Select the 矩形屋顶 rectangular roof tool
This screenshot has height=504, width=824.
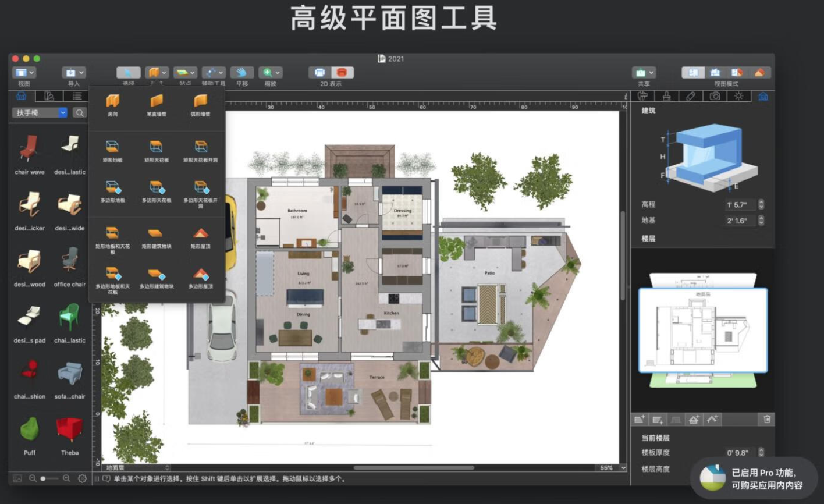coord(201,237)
